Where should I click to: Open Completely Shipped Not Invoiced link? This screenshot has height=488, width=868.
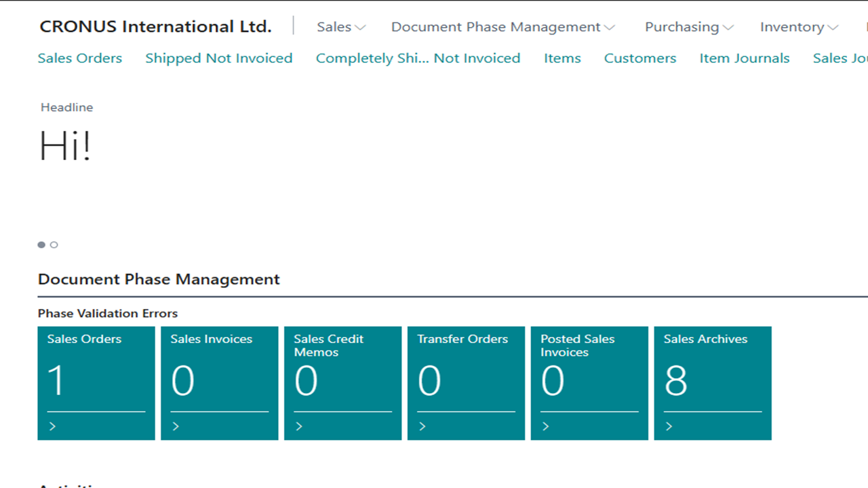coord(418,58)
